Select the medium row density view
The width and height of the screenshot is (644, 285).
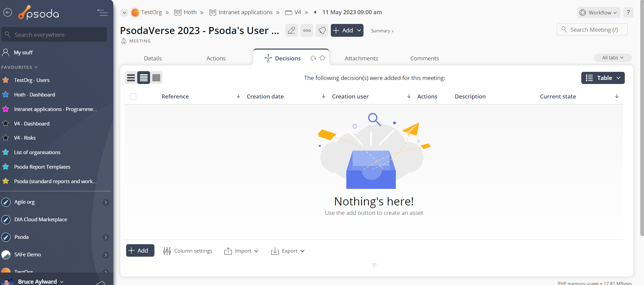(x=144, y=78)
